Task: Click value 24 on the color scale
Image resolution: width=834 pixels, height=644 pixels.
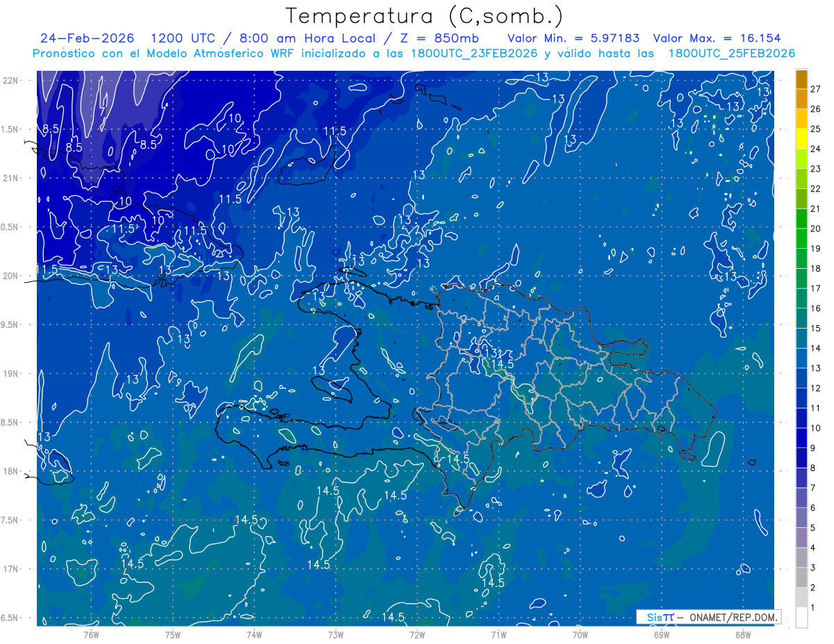Action: [816, 149]
